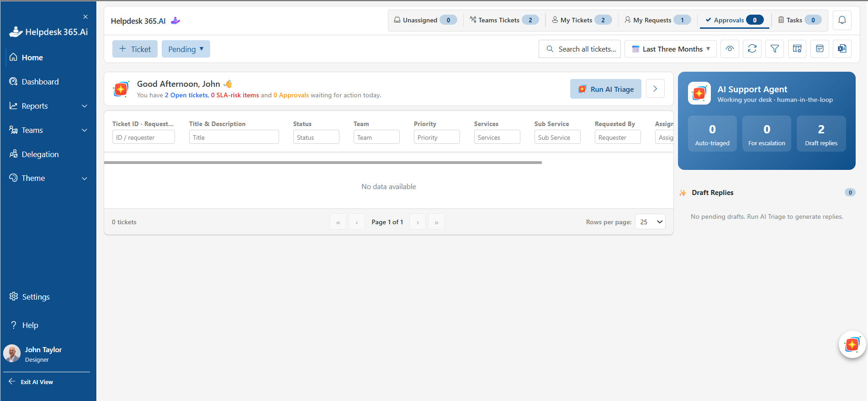868x401 pixels.
Task: Open the 0 Approvals link
Action: tap(291, 95)
